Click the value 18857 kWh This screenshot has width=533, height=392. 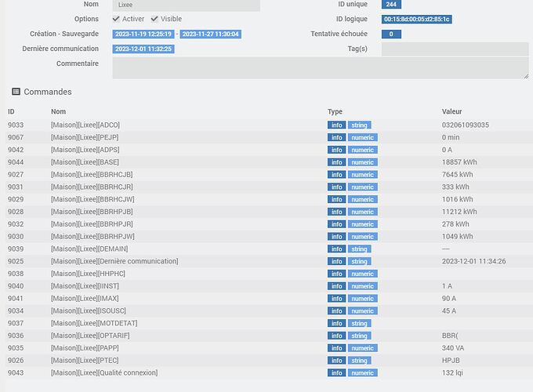pos(459,162)
